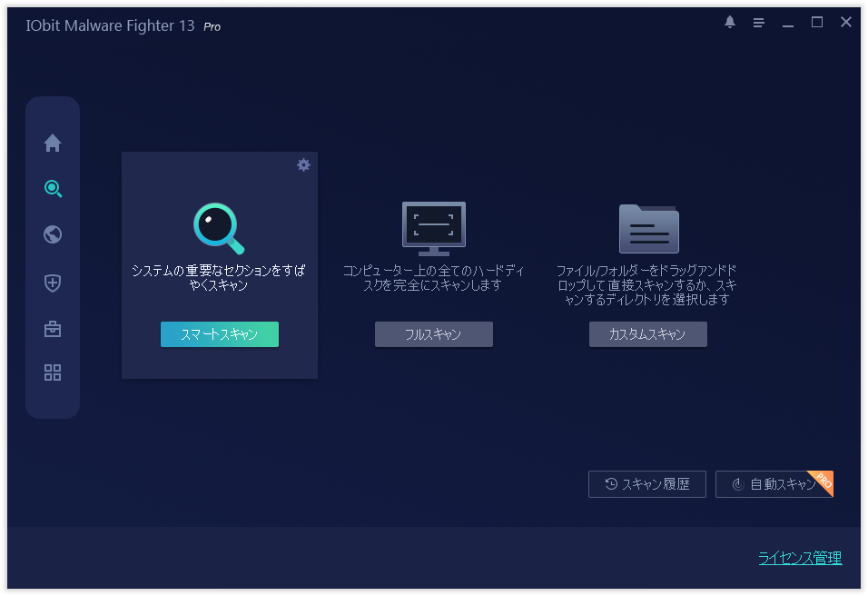The image size is (868, 596).
Task: Start the スマートスキャン scan
Action: (x=219, y=334)
